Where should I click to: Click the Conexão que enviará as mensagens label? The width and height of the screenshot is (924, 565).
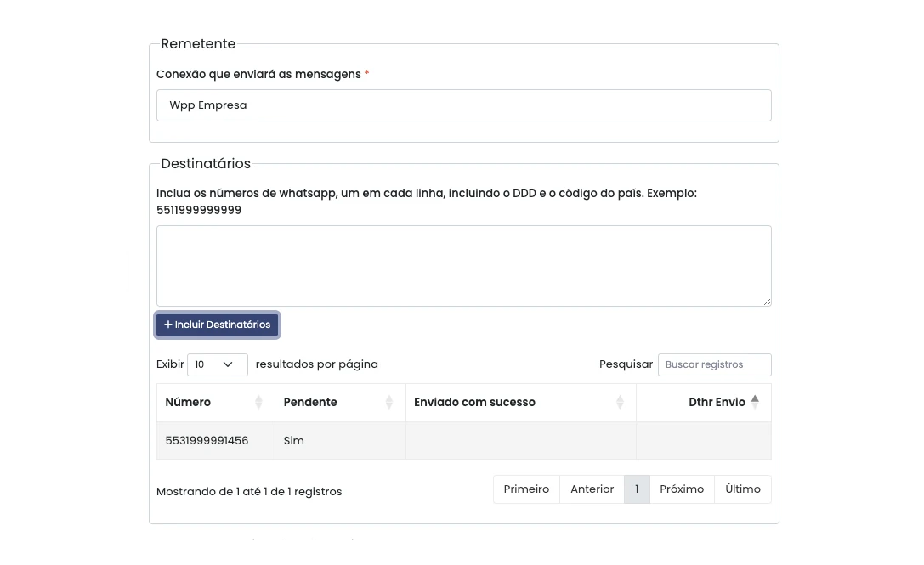click(x=258, y=75)
